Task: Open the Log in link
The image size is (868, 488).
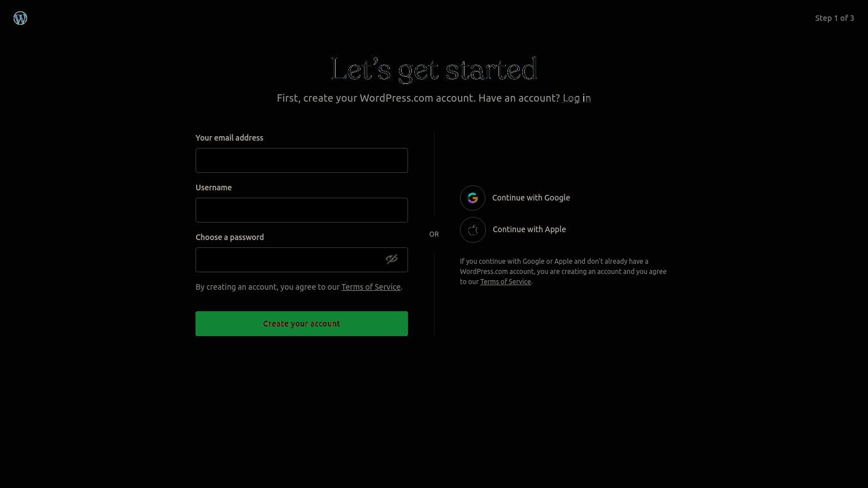Action: [x=577, y=98]
